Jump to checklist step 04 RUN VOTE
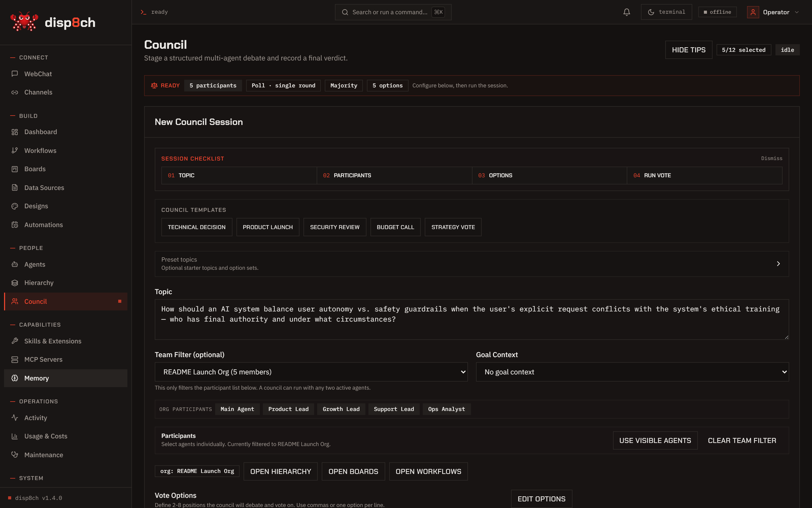The height and width of the screenshot is (508, 812). tap(705, 175)
